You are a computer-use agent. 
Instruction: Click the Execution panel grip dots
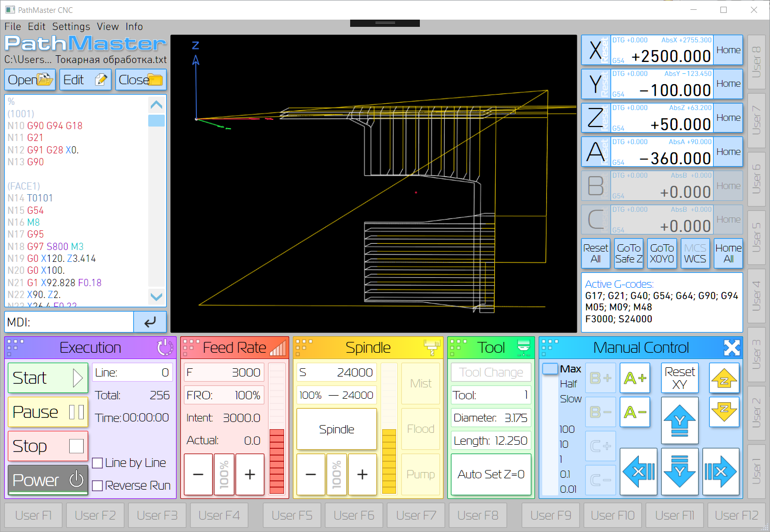point(15,348)
